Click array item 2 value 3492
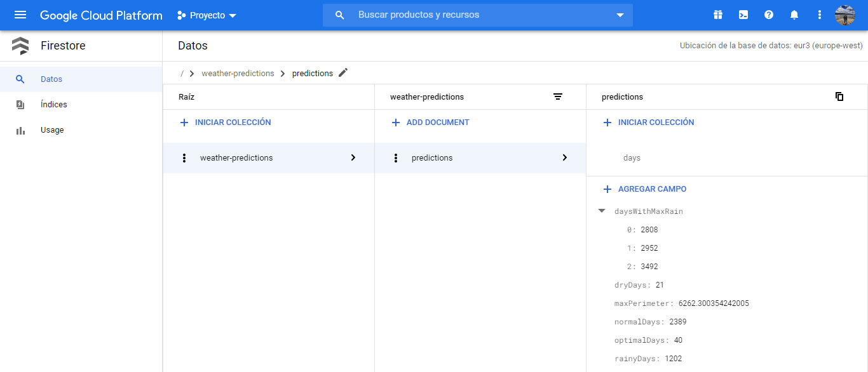The image size is (868, 372). click(x=649, y=267)
